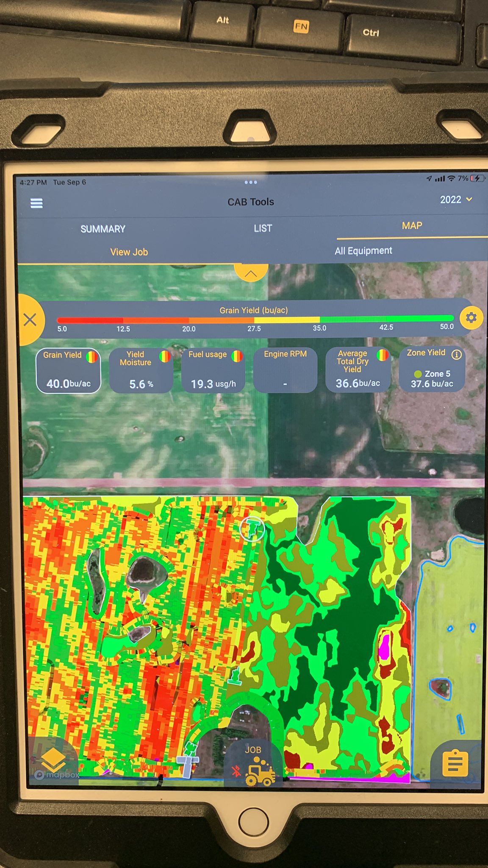Screen dimensions: 488x868
Task: Open the clipboard notes button
Action: point(455,764)
